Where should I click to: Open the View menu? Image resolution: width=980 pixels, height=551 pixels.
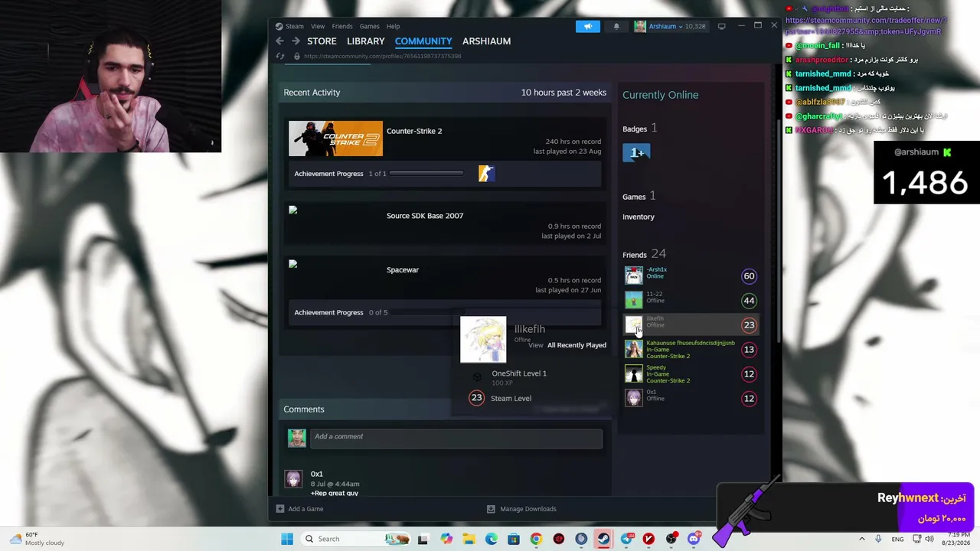point(318,26)
